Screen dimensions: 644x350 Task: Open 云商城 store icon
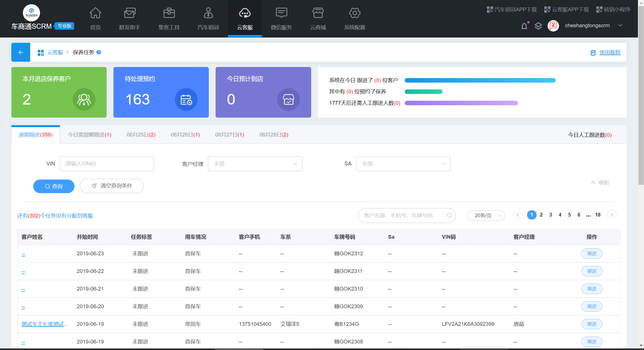[318, 13]
